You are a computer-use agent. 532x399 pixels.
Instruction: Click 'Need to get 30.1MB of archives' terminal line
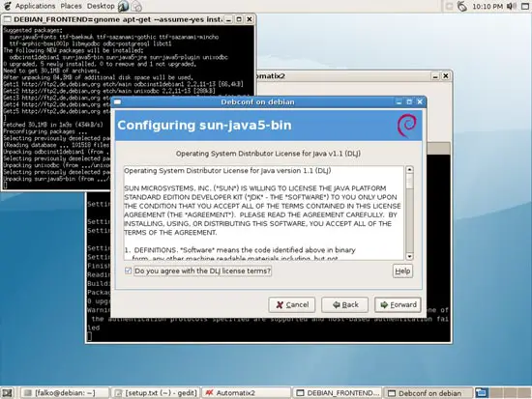click(51, 71)
